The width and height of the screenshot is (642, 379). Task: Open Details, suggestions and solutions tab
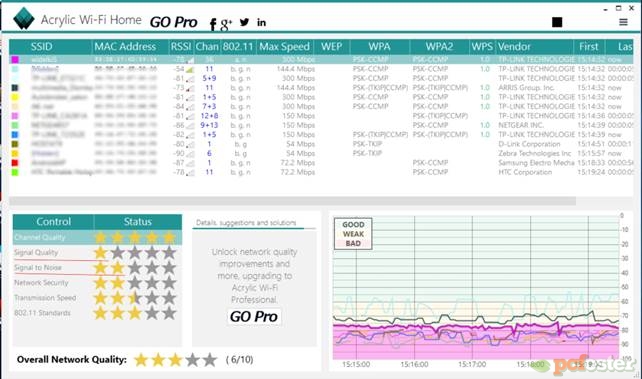[246, 223]
